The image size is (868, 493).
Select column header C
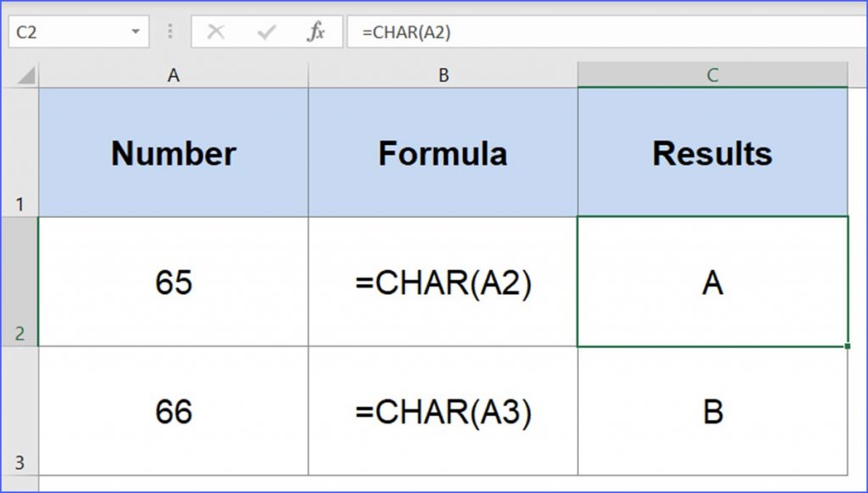712,75
